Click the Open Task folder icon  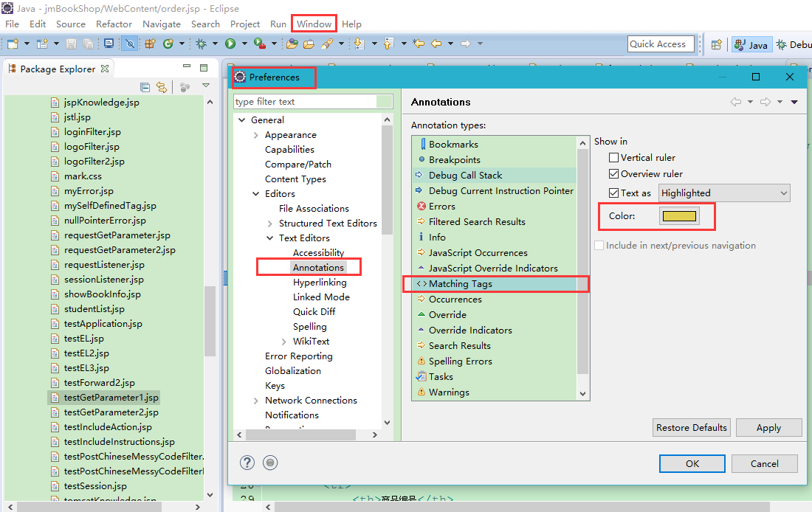coord(309,44)
